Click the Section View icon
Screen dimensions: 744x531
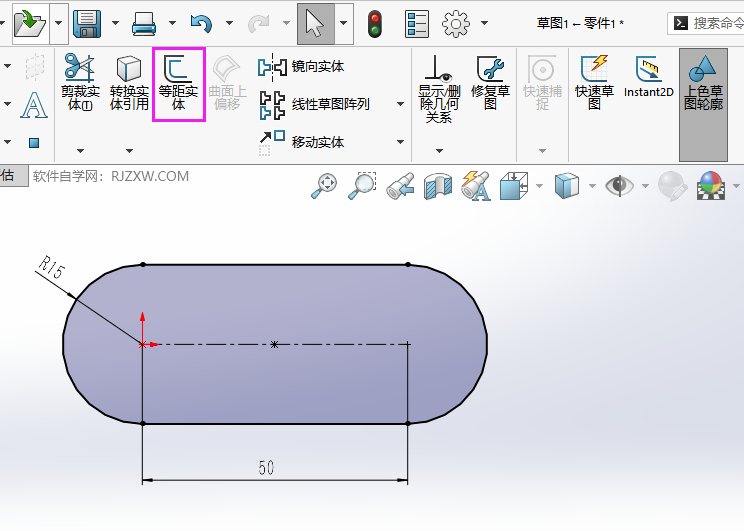click(438, 186)
